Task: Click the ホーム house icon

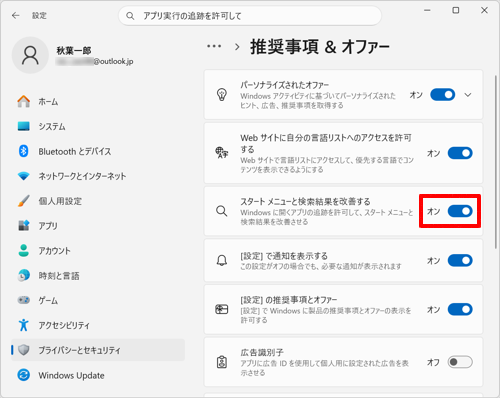Action: [24, 101]
